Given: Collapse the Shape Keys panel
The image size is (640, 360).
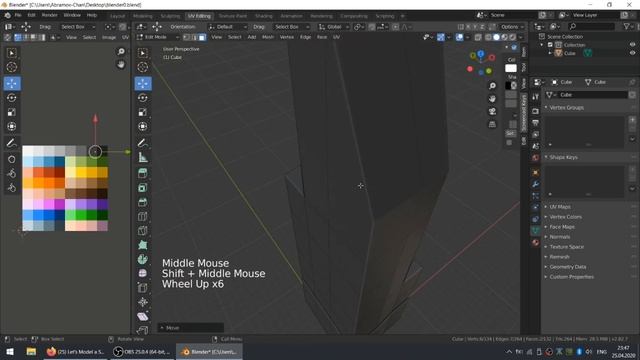Looking at the screenshot, I should pos(563,157).
